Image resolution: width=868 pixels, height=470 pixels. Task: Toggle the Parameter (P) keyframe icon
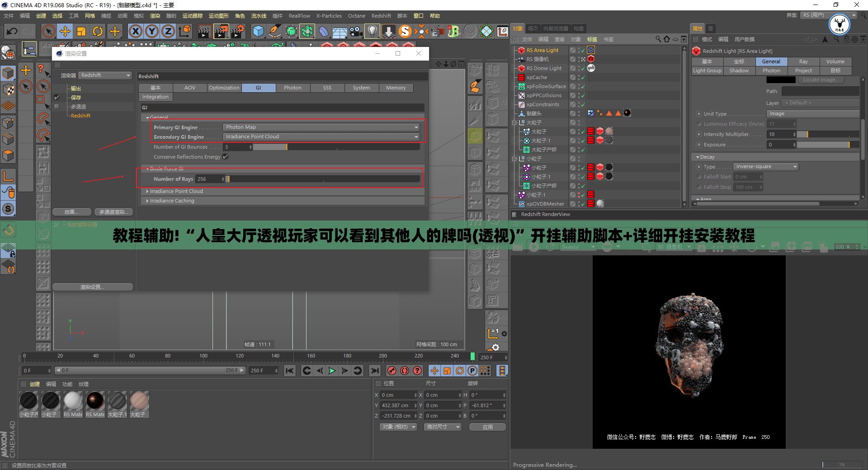(x=472, y=371)
